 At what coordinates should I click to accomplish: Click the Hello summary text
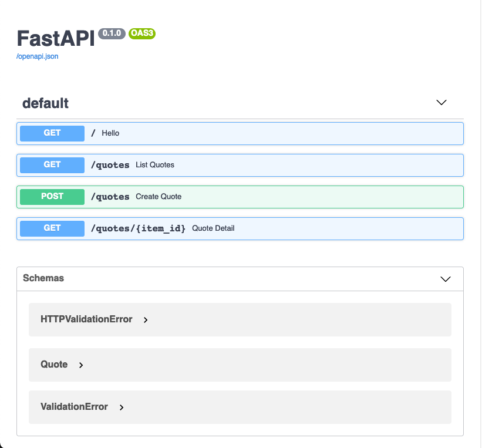tap(110, 133)
